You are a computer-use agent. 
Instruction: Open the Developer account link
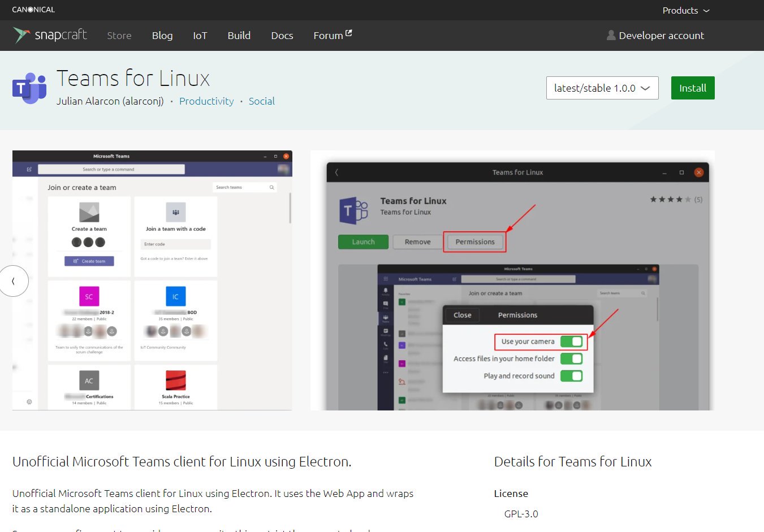[655, 36]
